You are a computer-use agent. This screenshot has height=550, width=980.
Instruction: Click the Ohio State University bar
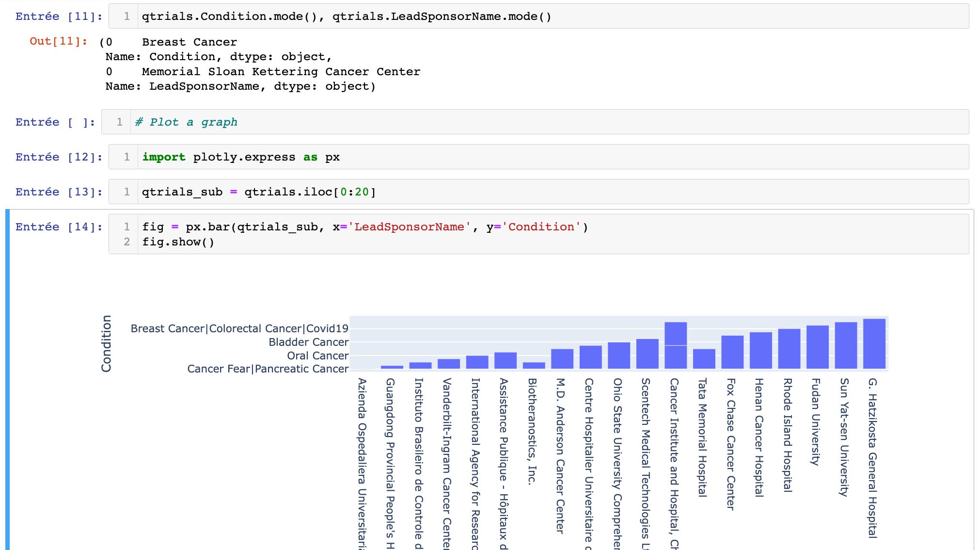point(619,356)
